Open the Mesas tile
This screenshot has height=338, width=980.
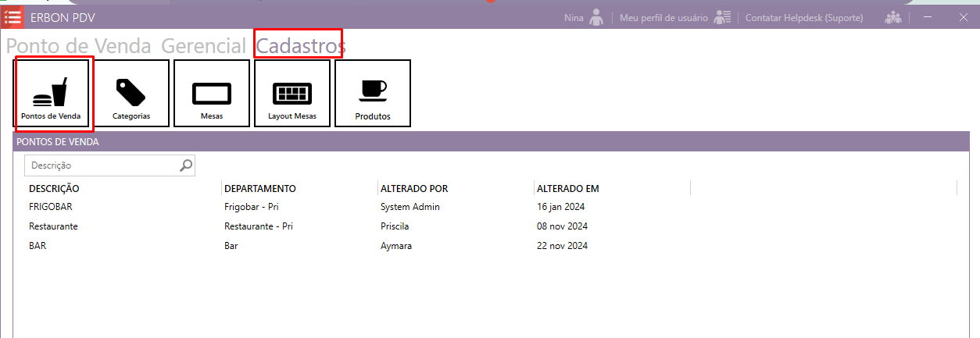[212, 94]
